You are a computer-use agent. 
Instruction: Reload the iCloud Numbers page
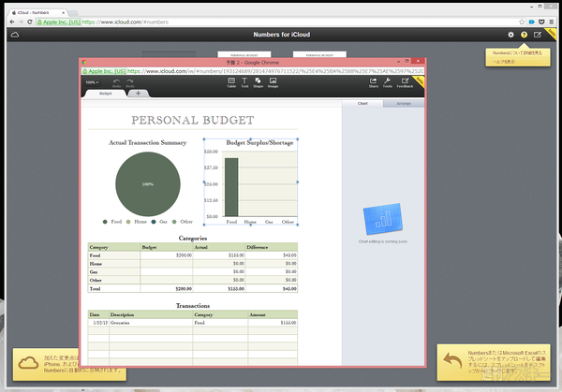point(30,22)
